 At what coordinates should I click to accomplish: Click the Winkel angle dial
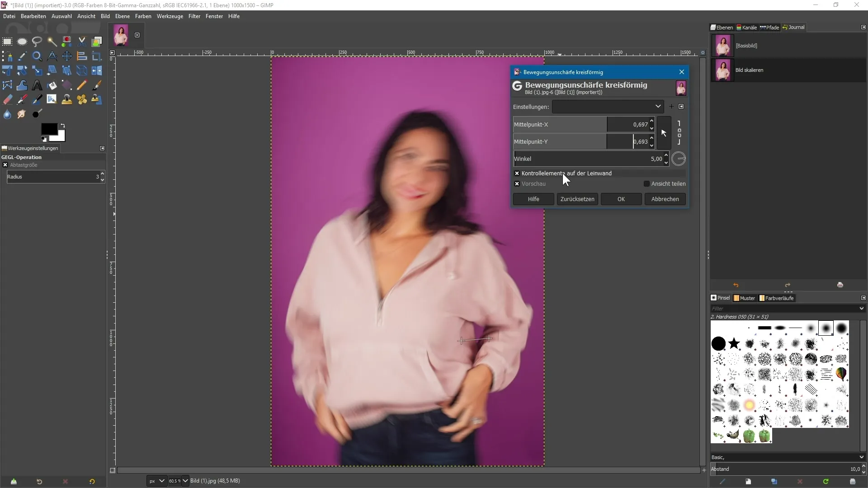(x=679, y=159)
